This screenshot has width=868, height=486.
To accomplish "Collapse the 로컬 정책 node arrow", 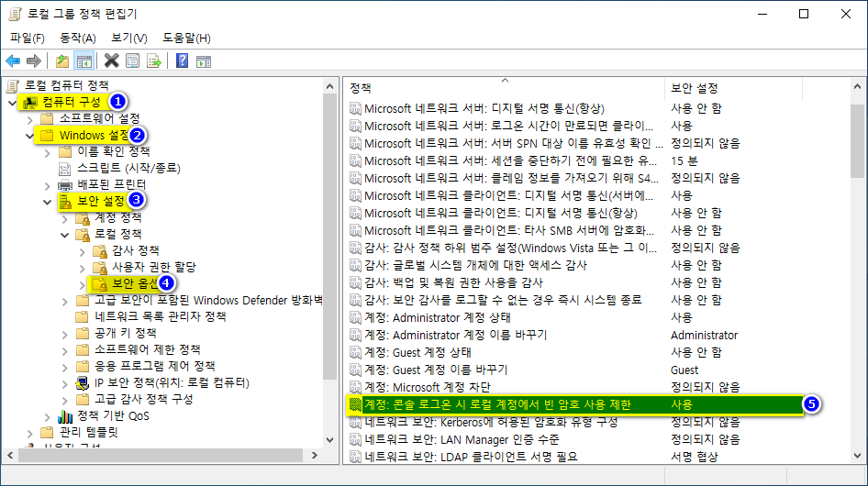I will 65,236.
